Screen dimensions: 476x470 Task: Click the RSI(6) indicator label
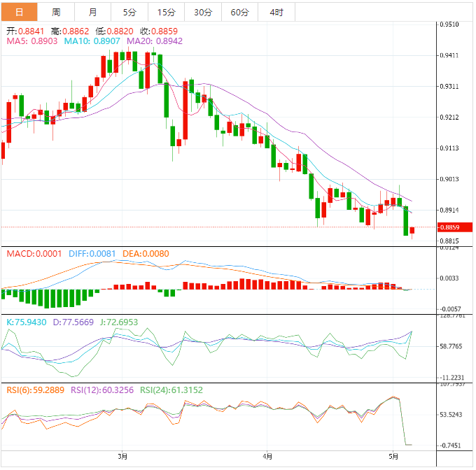[x=35, y=390]
